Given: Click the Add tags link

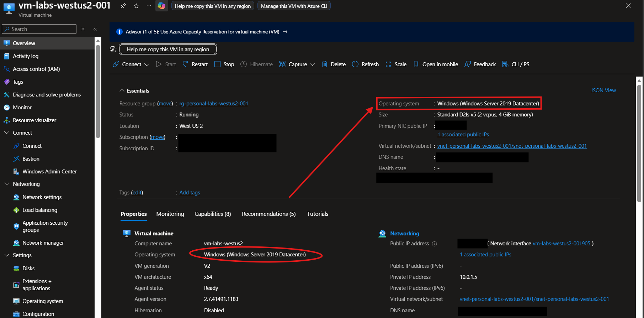Looking at the screenshot, I should 190,193.
